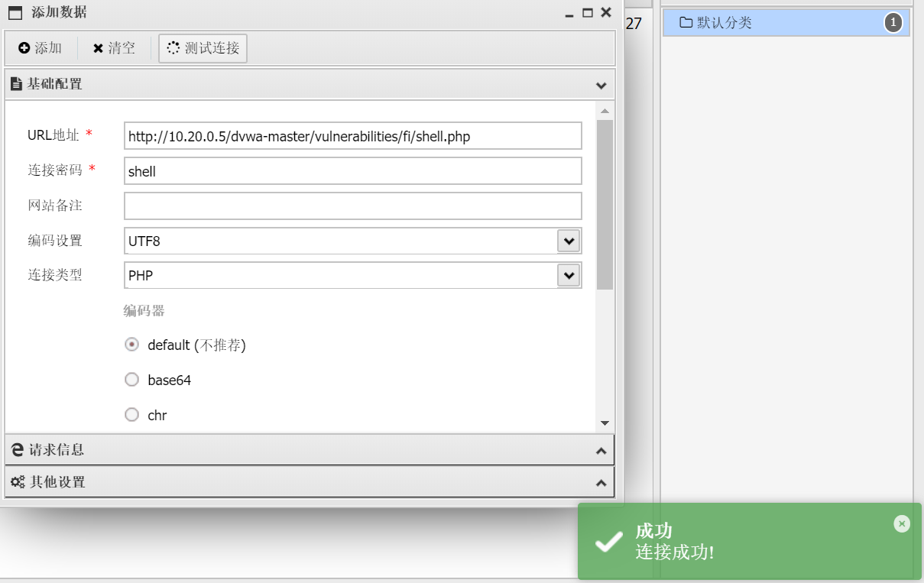Select the base64 encoder radio
The image size is (924, 583).
(132, 380)
